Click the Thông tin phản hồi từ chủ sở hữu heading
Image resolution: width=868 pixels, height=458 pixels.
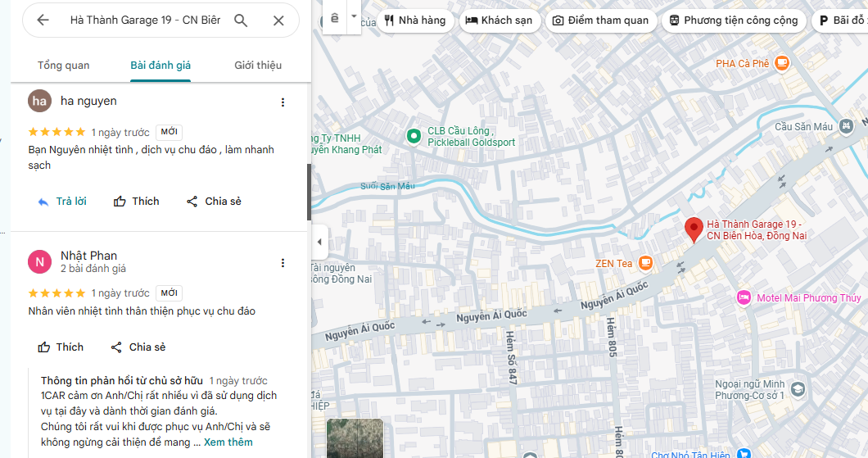point(122,380)
